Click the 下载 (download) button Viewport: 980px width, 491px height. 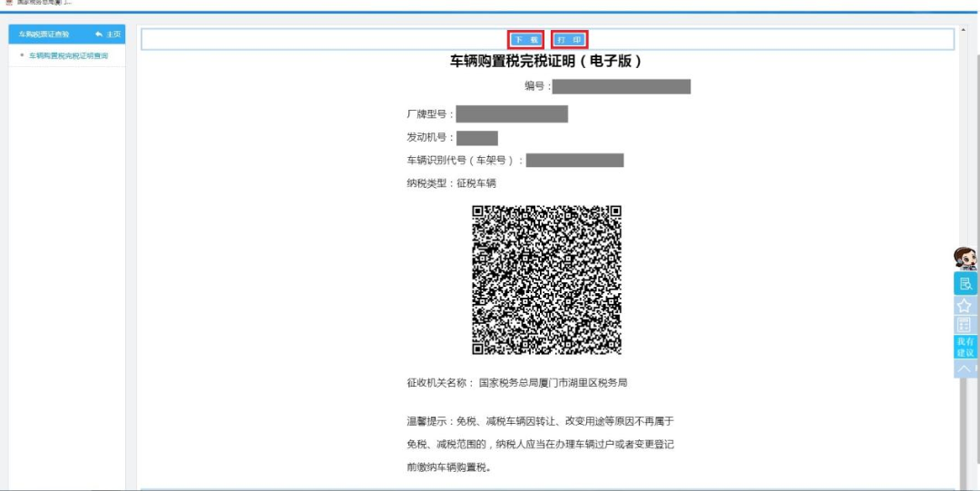coord(525,39)
